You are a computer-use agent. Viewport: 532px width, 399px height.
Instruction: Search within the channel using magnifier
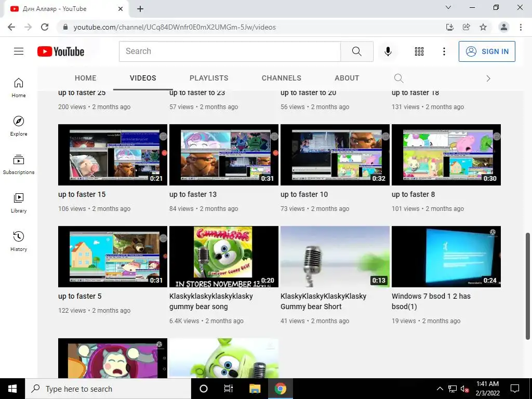pyautogui.click(x=398, y=78)
